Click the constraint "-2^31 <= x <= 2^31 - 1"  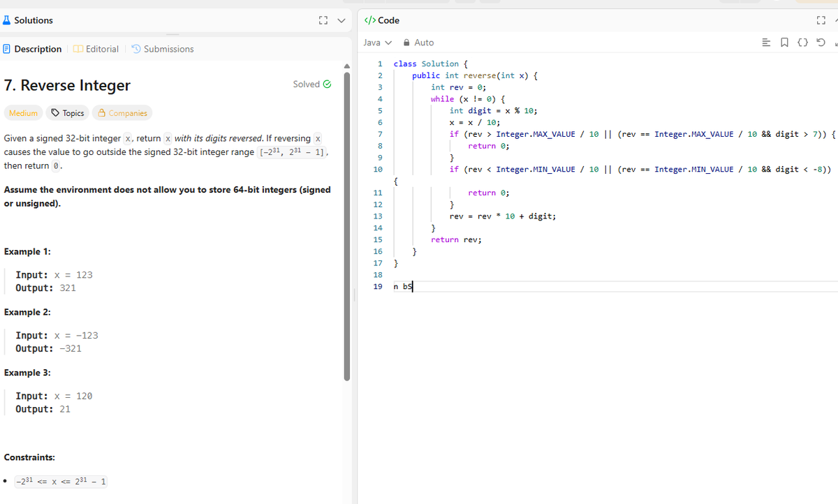[61, 482]
